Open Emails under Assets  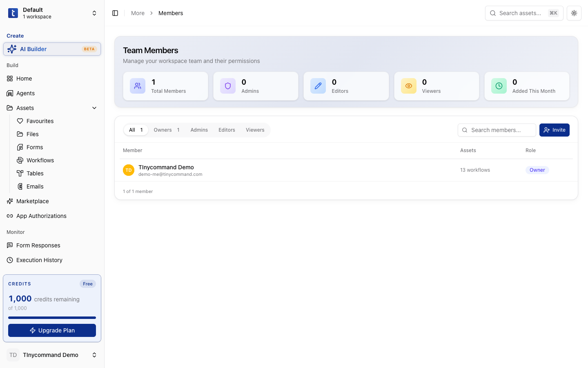click(x=57, y=186)
